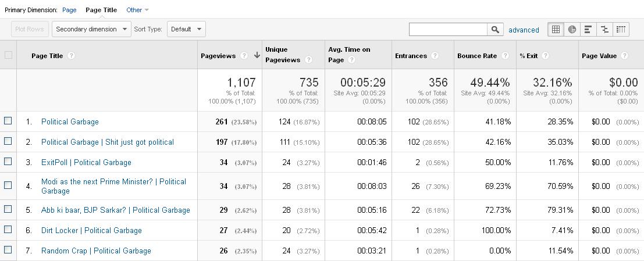Check the ExitPoll | Political Garbage row

[x=8, y=161]
